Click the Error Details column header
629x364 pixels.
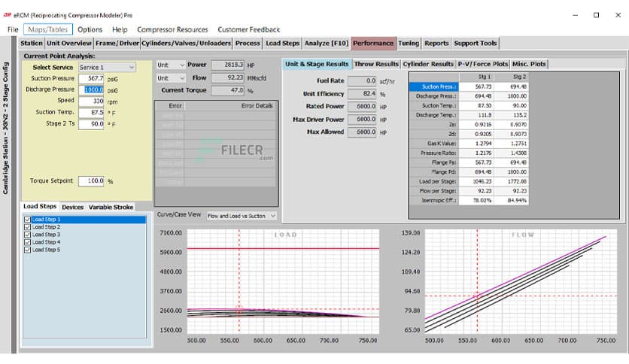tap(231, 106)
